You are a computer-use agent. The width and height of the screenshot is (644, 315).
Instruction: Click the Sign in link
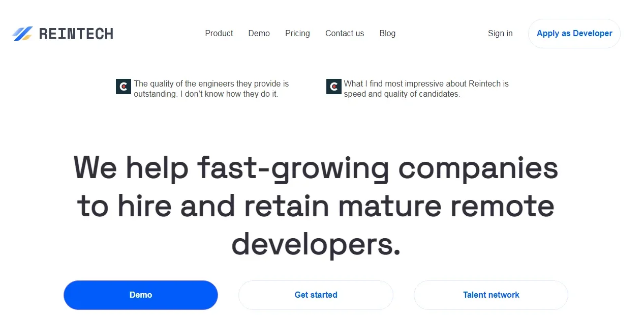coord(500,34)
